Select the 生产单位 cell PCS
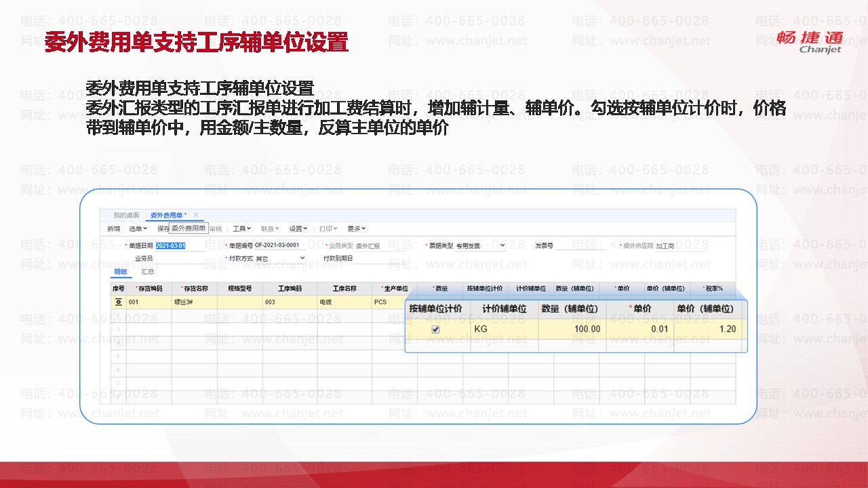 [388, 302]
